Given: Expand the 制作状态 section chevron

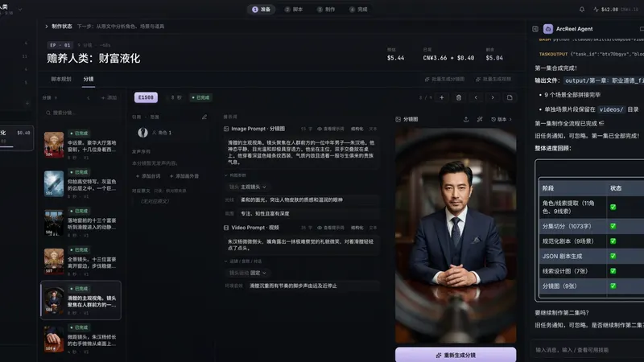Looking at the screenshot, I should 47,27.
